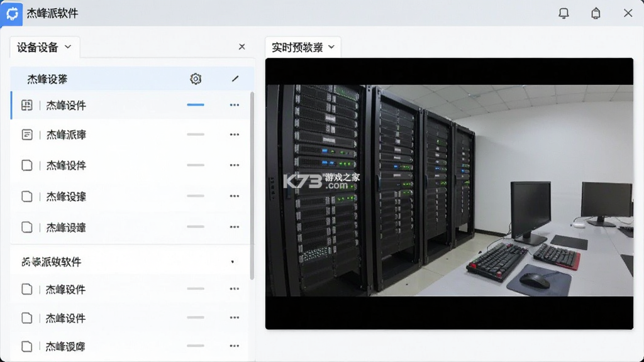Open the three-dot menu for 杰峰设搀

coord(235,196)
